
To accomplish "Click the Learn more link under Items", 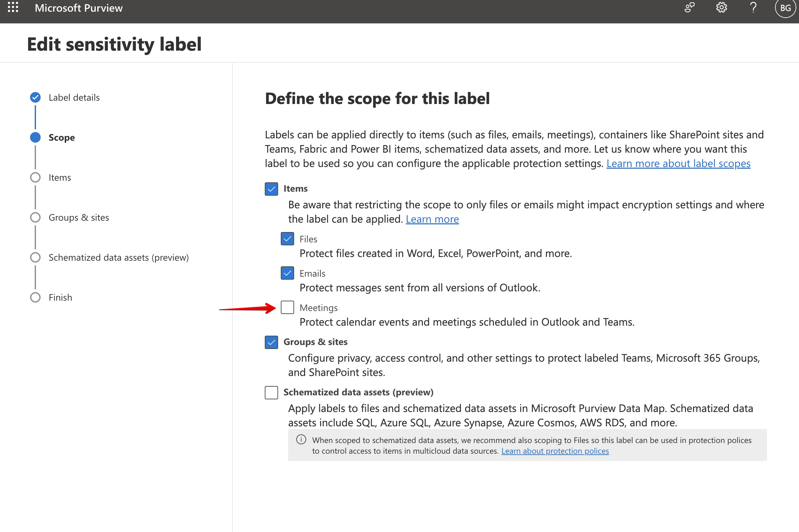I will click(x=432, y=219).
